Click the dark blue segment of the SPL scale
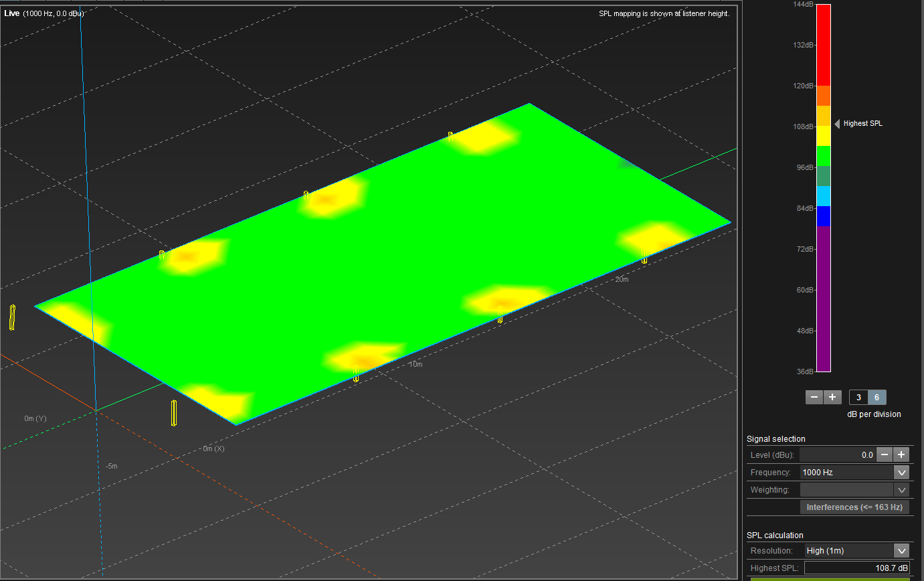This screenshot has width=924, height=581. point(824,216)
